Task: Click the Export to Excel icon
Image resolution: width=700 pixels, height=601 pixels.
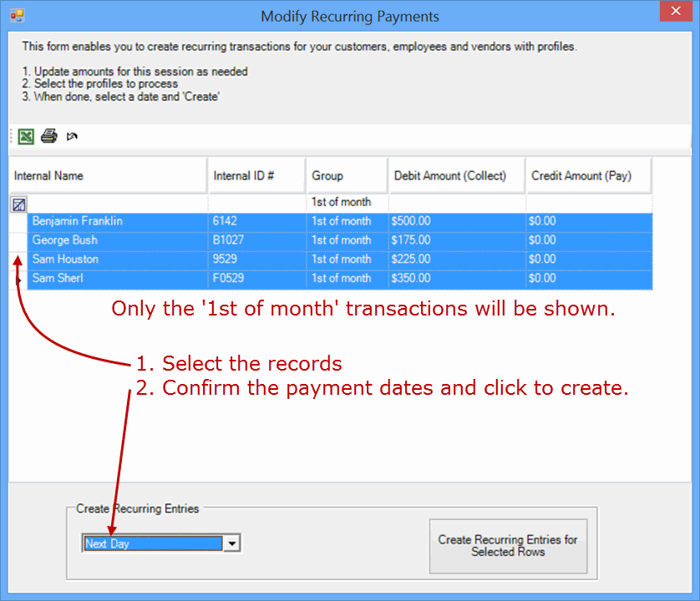Action: 26,136
